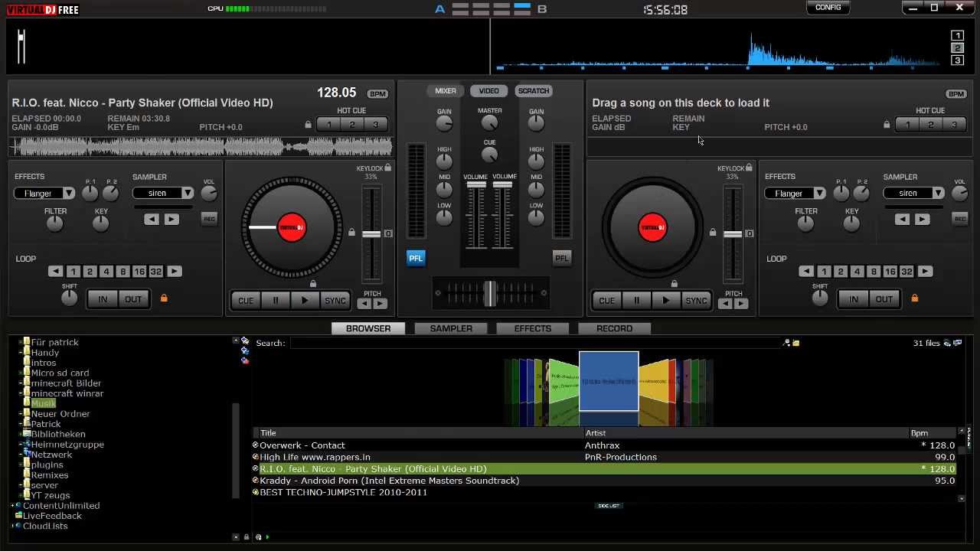Viewport: 980px width, 551px height.
Task: Open the VIDEO mixer panel
Action: pos(488,91)
